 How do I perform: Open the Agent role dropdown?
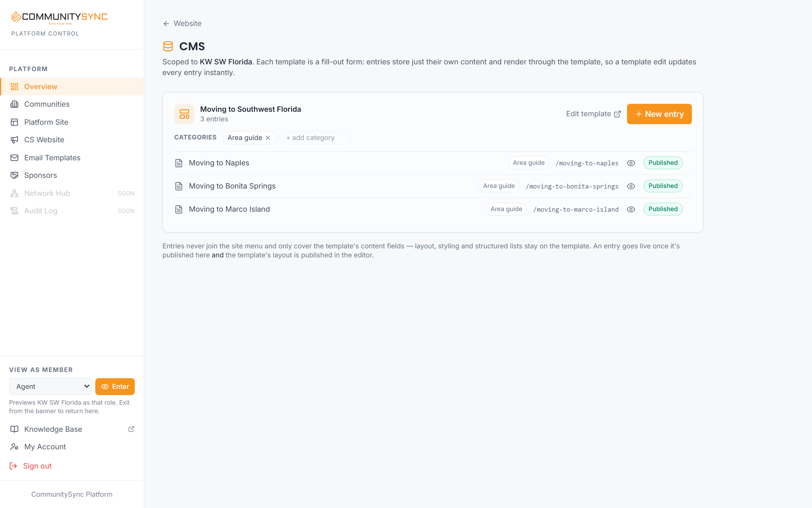click(x=50, y=386)
